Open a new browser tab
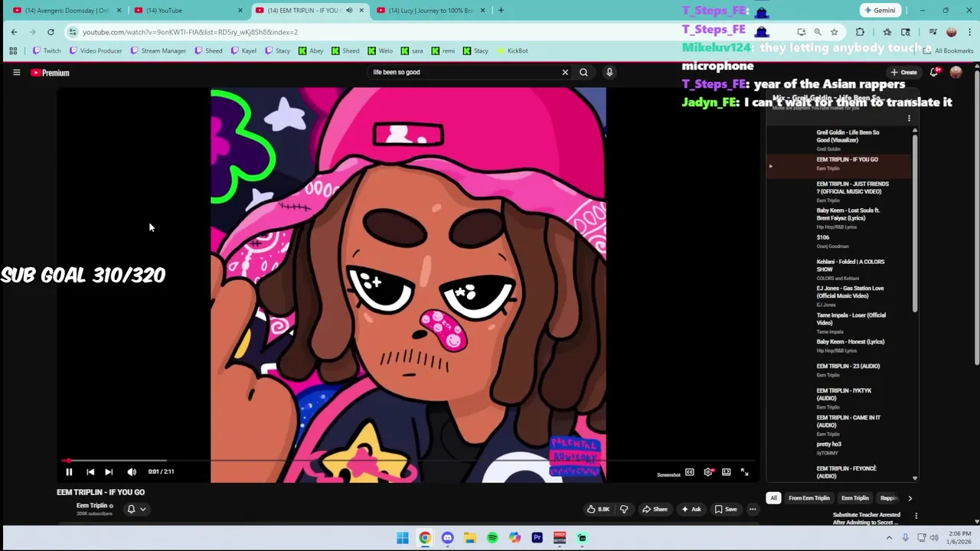980x551 pixels. coord(501,11)
